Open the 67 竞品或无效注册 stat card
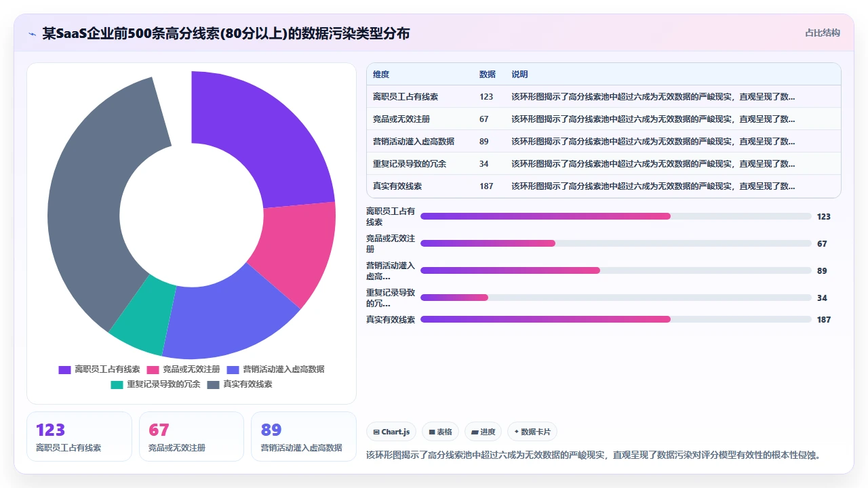Viewport: 868px width, 488px height. [191, 436]
